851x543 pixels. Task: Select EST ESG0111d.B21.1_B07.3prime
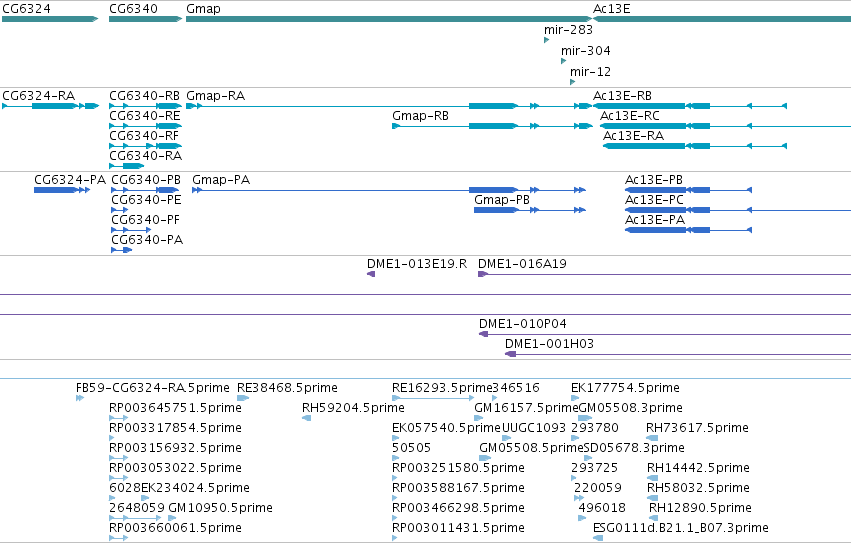click(681, 528)
